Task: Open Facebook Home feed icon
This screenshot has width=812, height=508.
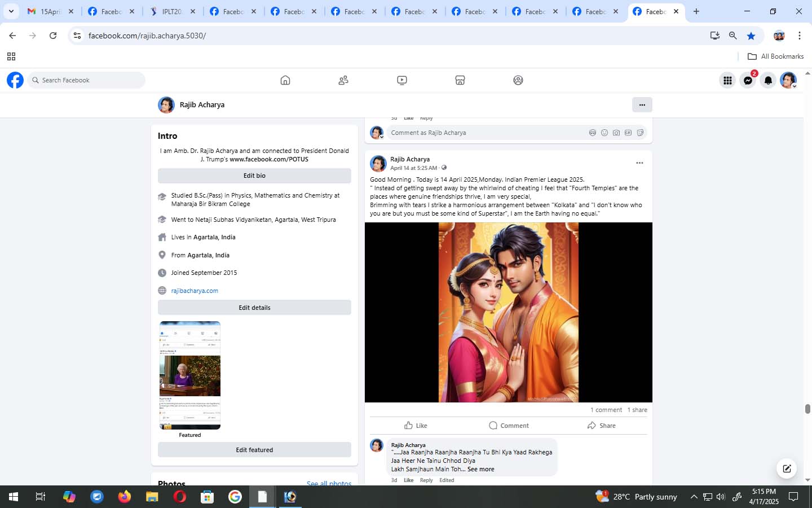Action: tap(285, 80)
